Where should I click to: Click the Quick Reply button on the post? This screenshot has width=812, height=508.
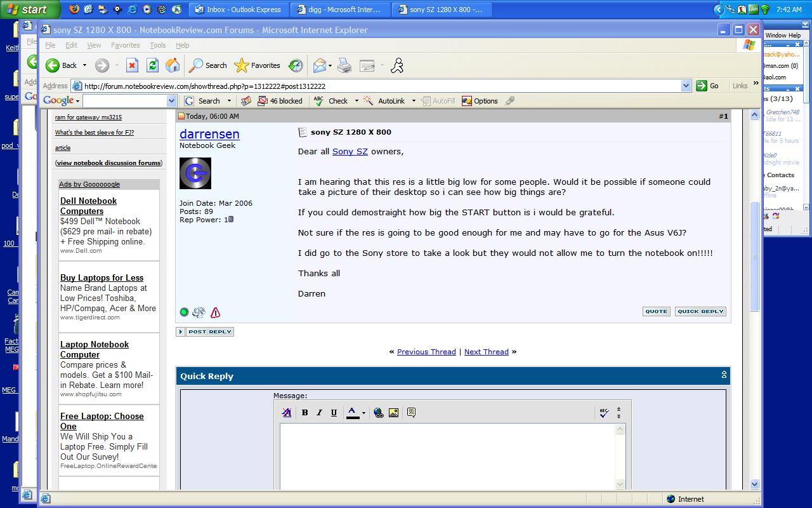click(700, 311)
